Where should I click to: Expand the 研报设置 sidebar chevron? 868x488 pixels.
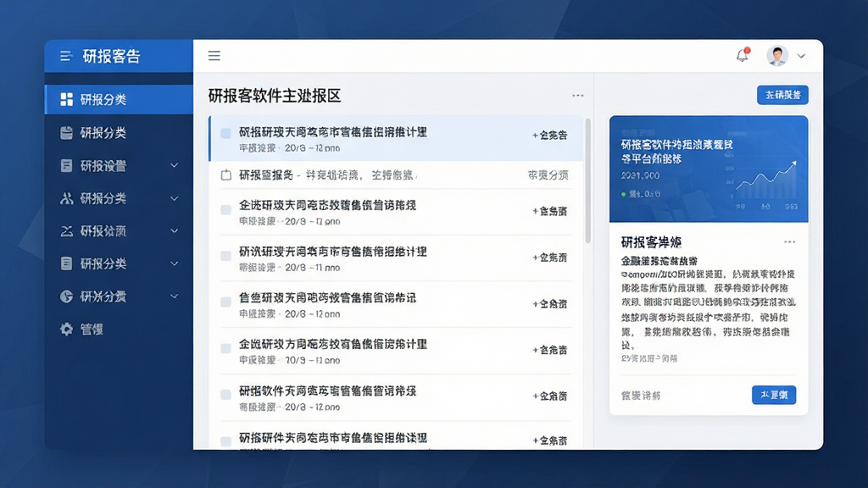(175, 165)
